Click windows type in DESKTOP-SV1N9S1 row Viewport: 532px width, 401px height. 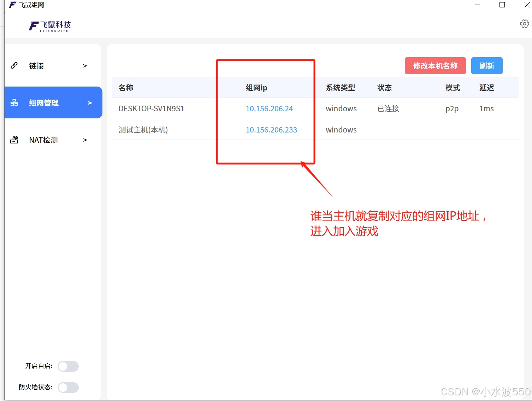coord(341,108)
